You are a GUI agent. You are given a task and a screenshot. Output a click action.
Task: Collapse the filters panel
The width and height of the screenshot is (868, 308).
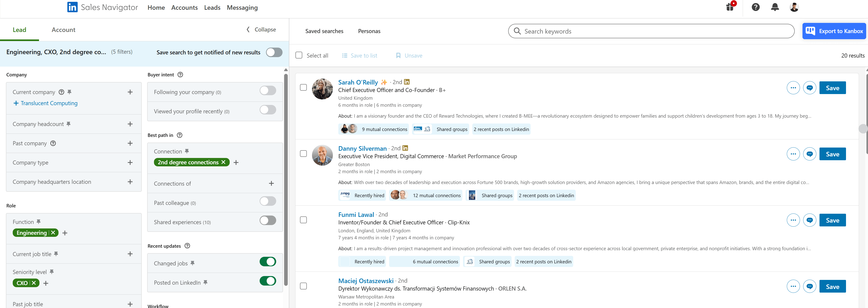(261, 30)
